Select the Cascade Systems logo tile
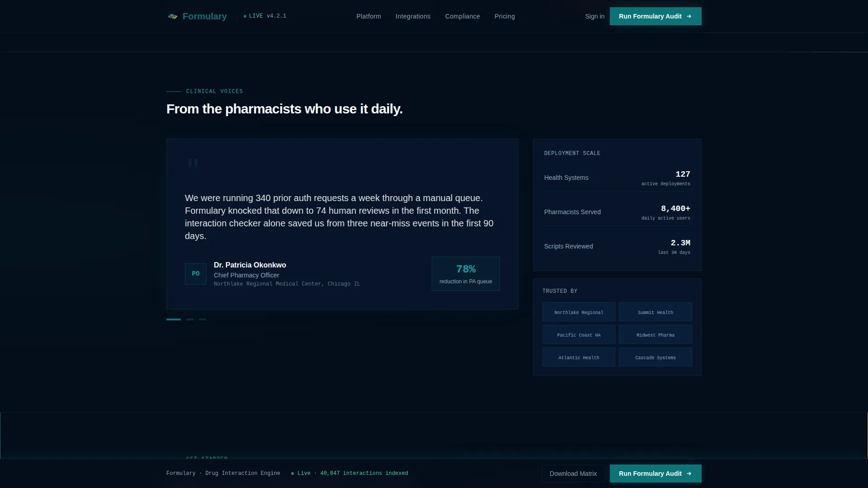 (x=656, y=357)
